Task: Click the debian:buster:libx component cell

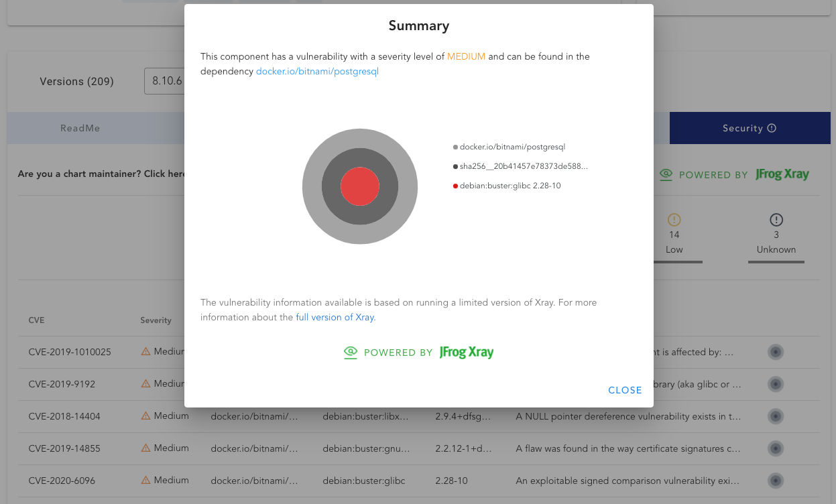Action: (x=365, y=416)
